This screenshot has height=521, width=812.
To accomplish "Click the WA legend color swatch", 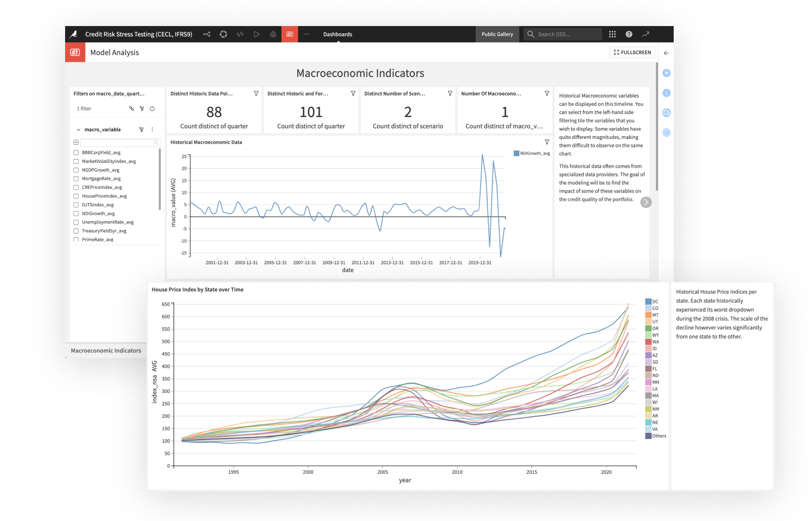I will tap(648, 342).
